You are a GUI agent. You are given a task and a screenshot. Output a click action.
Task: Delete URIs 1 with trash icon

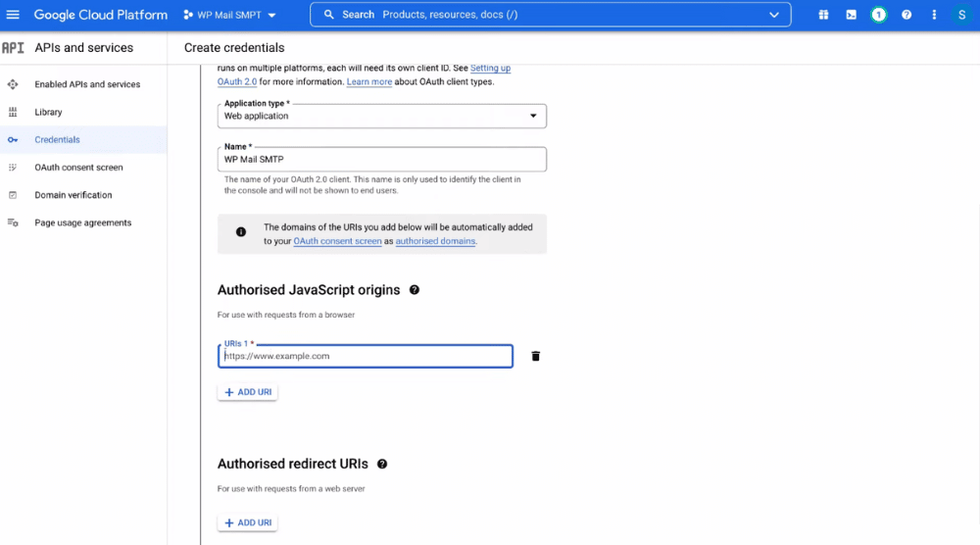[536, 356]
